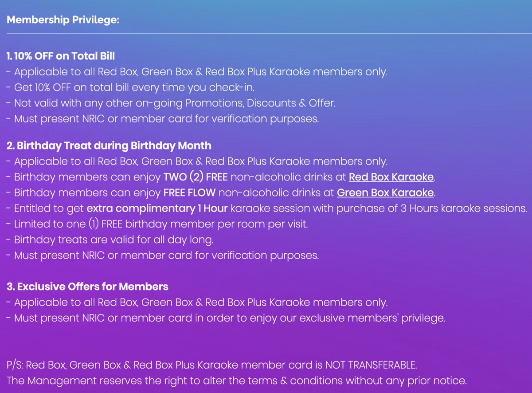532x393 pixels.
Task: Click the Applicable to all members line under Exclusive Offers
Action: point(197,303)
